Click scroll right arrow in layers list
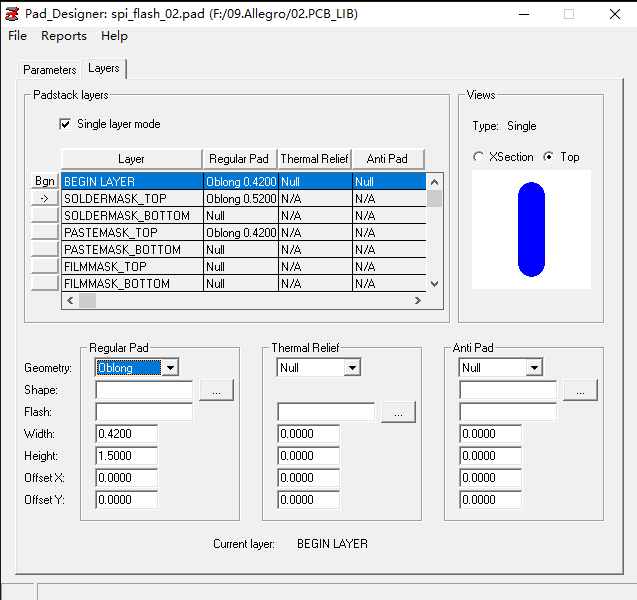The height and width of the screenshot is (600, 637). point(419,300)
